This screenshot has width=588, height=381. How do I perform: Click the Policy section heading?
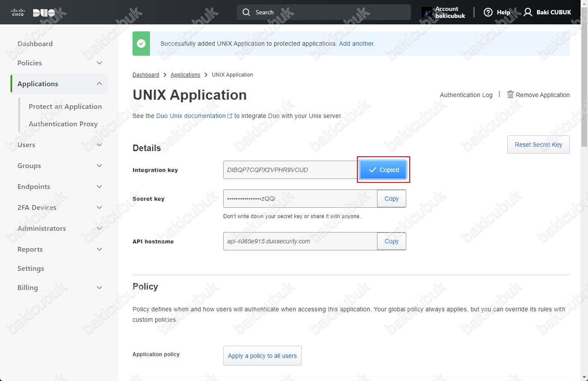(x=145, y=287)
